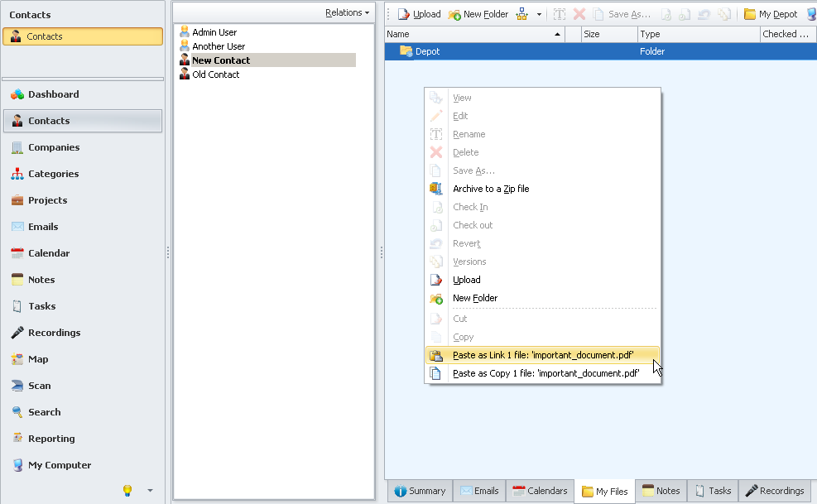Click the light bulb icon below sidebar

point(127,490)
